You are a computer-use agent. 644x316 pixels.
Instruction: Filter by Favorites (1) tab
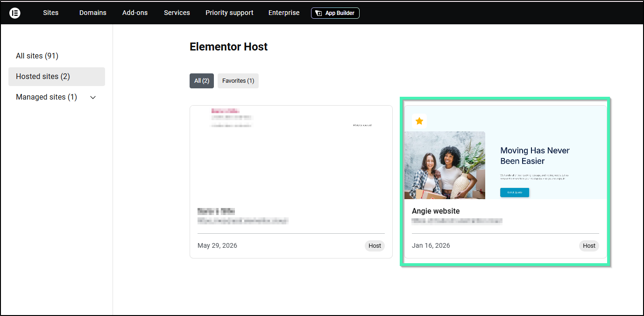[x=238, y=81]
